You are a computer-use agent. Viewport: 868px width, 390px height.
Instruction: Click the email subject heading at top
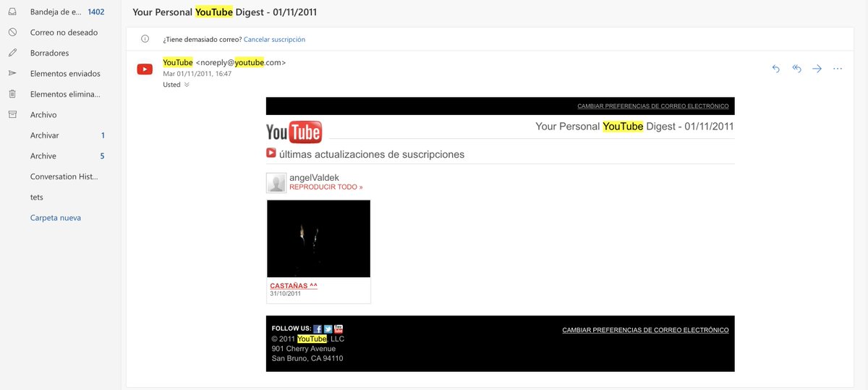224,12
